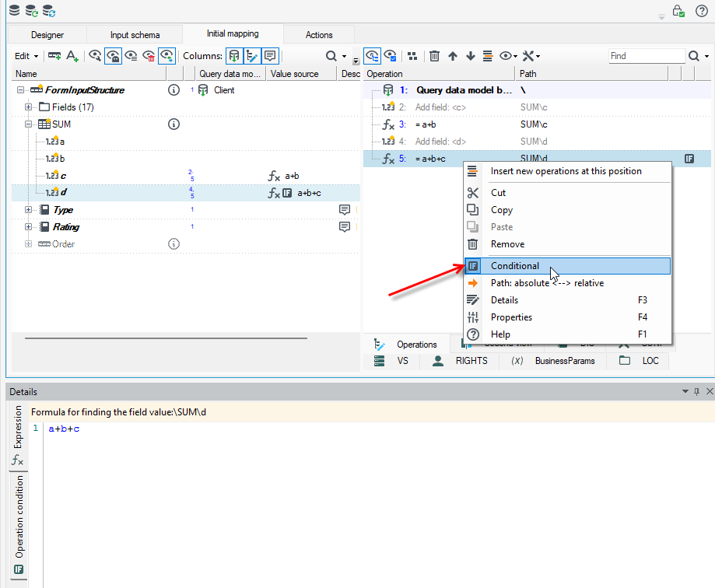
Task: Collapse the SUM table node
Action: 28,124
